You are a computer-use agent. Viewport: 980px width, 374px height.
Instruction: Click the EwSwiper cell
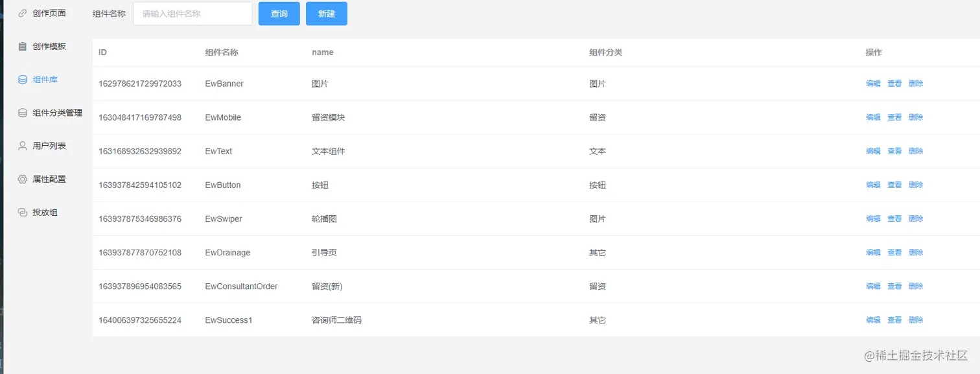[x=224, y=218]
